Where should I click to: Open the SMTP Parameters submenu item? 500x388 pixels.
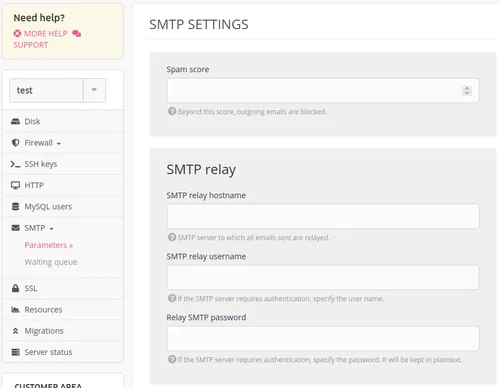pyautogui.click(x=49, y=245)
